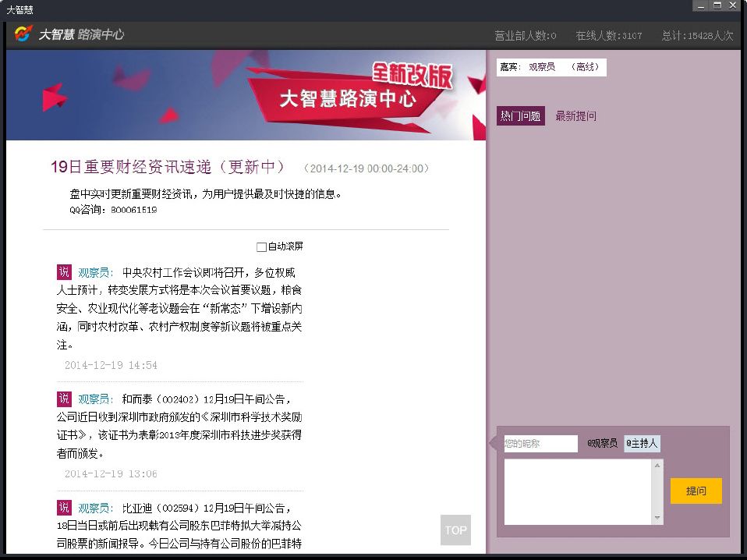Viewport: 747px width, 560px height.
Task: Click the 说 badge on 和而泰 post
Action: [64, 399]
